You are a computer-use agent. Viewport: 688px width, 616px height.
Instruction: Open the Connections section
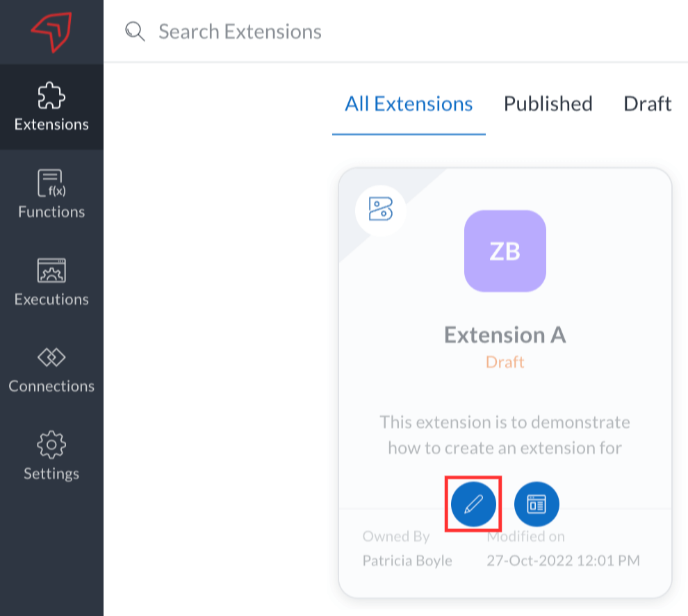click(x=51, y=369)
